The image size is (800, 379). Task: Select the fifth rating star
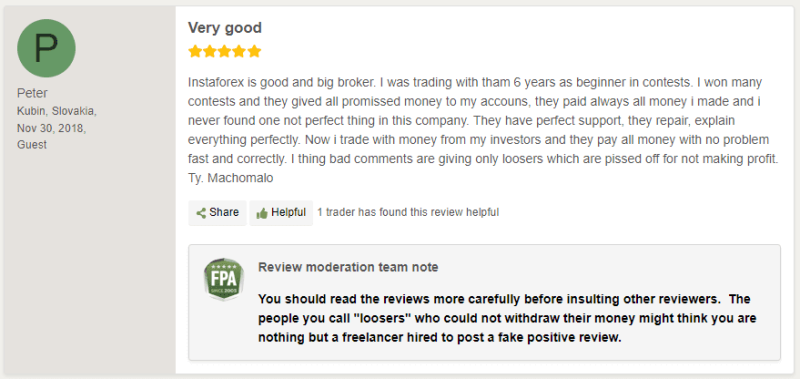click(254, 51)
